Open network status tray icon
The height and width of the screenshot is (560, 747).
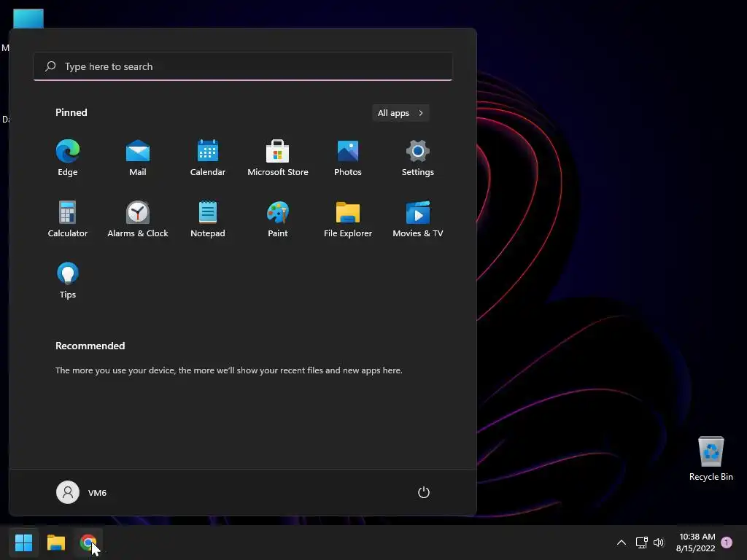(642, 542)
